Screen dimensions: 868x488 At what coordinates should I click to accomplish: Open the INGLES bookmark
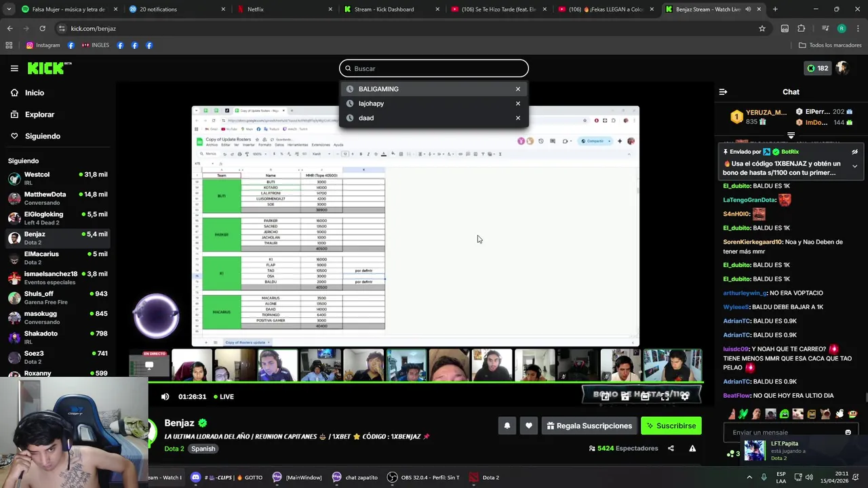click(95, 45)
